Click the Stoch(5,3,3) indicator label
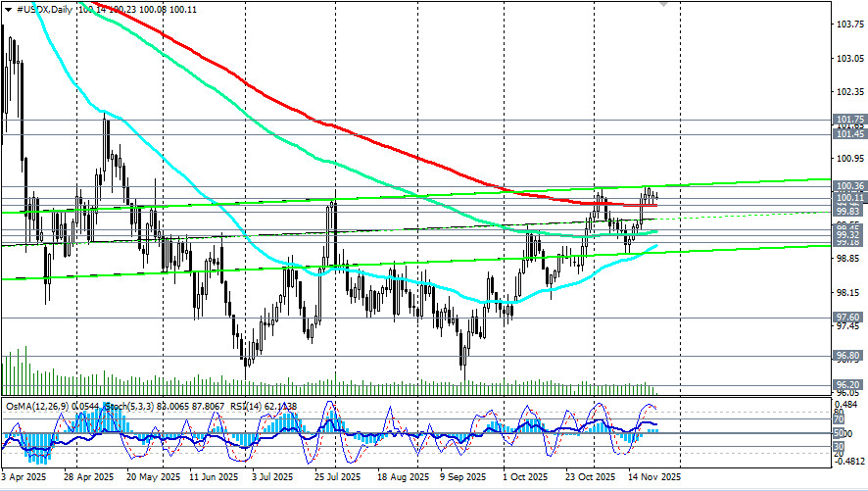The width and height of the screenshot is (868, 491). (131, 407)
